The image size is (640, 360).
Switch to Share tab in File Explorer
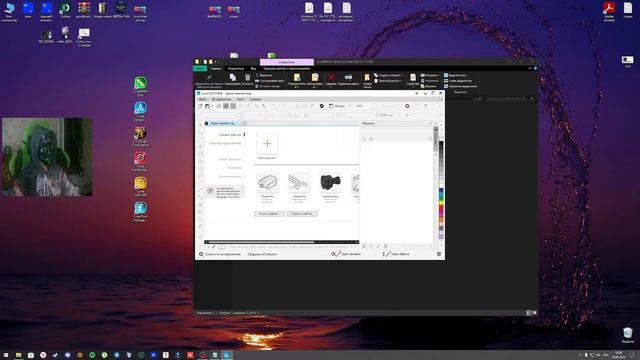[x=236, y=69]
